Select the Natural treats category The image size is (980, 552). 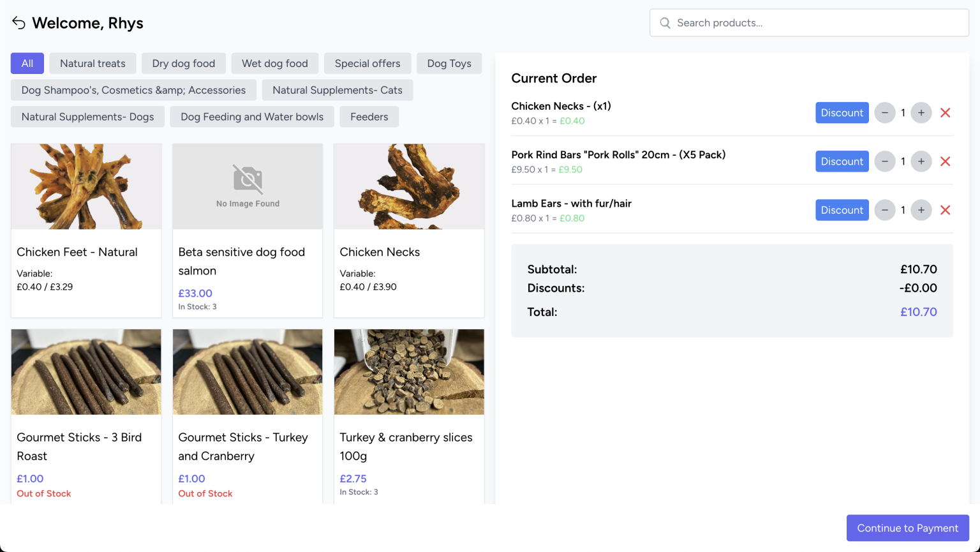[93, 63]
